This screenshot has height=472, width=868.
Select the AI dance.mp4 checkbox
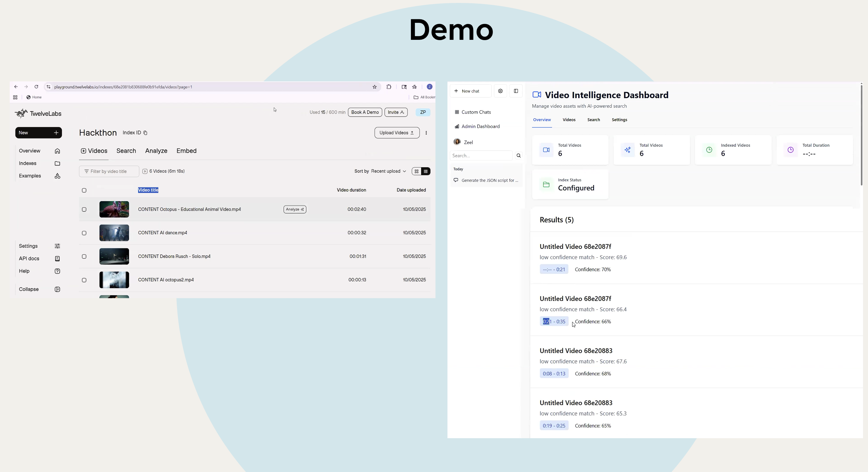(x=84, y=233)
